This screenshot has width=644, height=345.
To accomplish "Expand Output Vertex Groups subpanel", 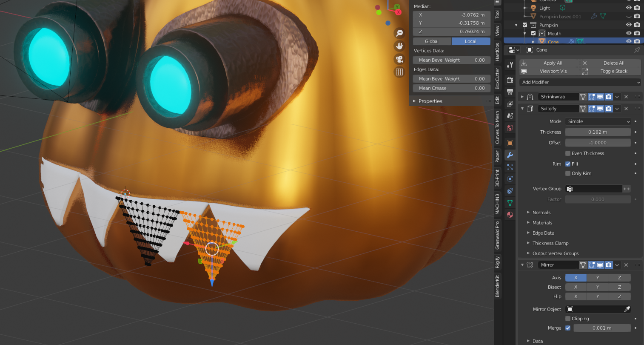I will point(528,253).
